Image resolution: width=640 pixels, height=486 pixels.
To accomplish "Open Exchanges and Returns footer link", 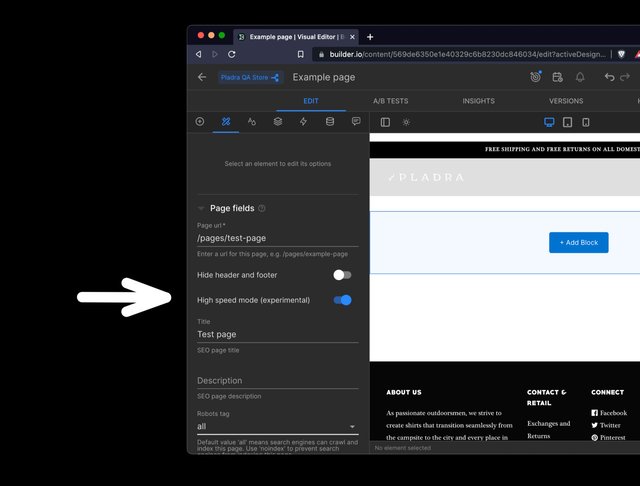I will click(549, 430).
